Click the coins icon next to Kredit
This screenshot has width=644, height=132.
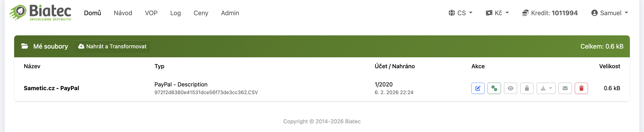tap(525, 13)
